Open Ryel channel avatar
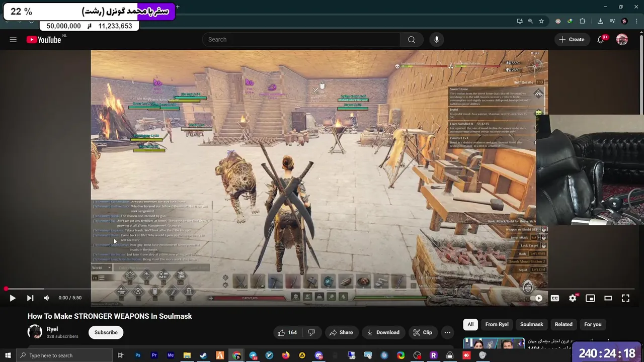The image size is (644, 362). tap(35, 332)
